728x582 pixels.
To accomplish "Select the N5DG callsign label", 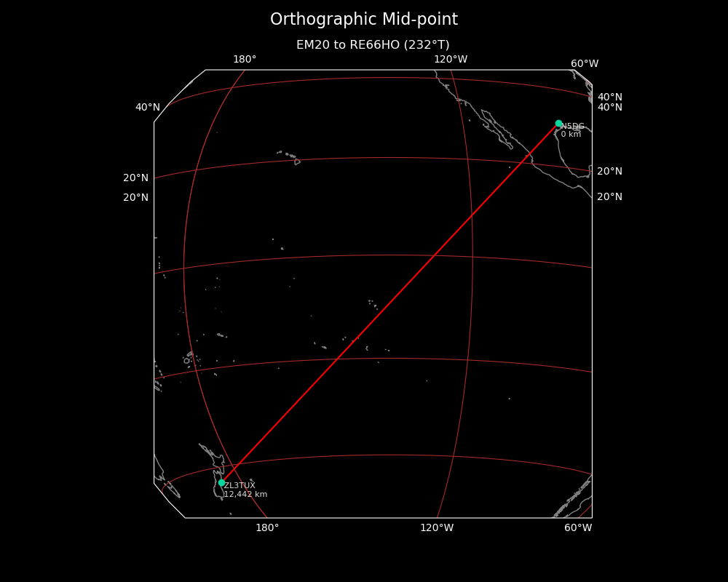I will [x=572, y=127].
